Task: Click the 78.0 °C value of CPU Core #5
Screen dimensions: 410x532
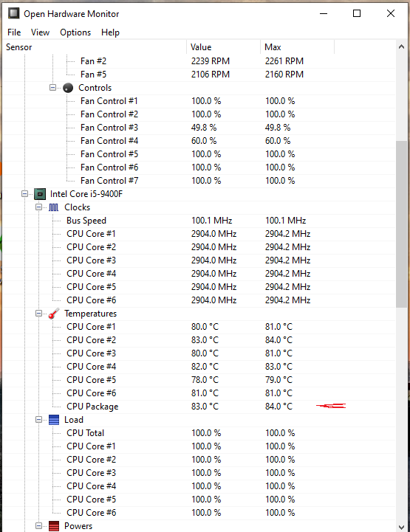Action: coord(205,380)
